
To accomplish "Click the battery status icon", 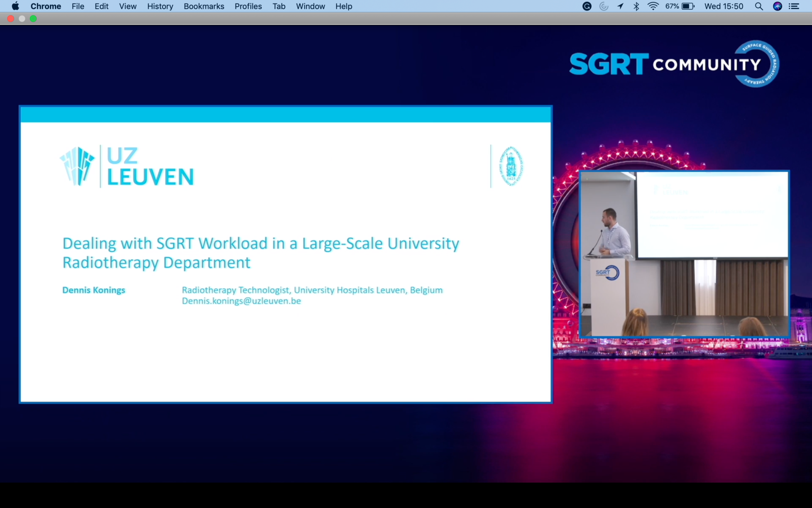I will pyautogui.click(x=688, y=6).
